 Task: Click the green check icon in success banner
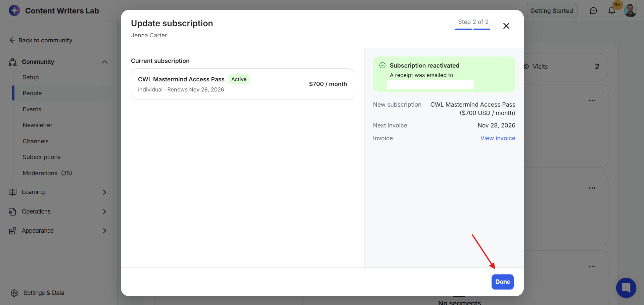point(382,65)
